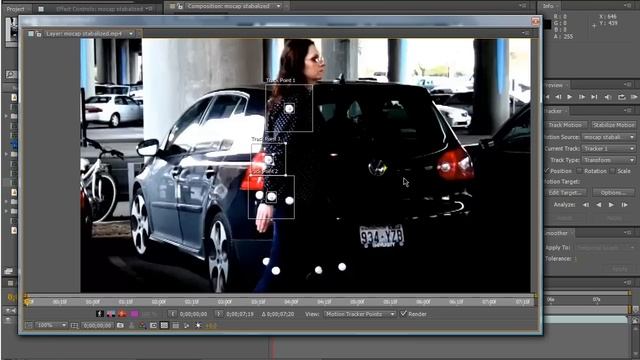The image size is (640, 360).
Task: Jump to last frame in Preview panel
Action: click(x=594, y=97)
